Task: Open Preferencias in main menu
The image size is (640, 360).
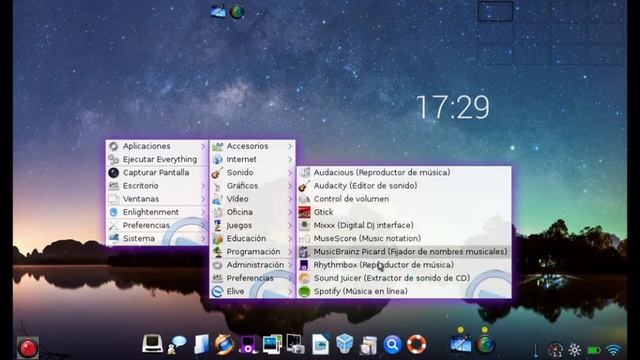Action: (157, 225)
